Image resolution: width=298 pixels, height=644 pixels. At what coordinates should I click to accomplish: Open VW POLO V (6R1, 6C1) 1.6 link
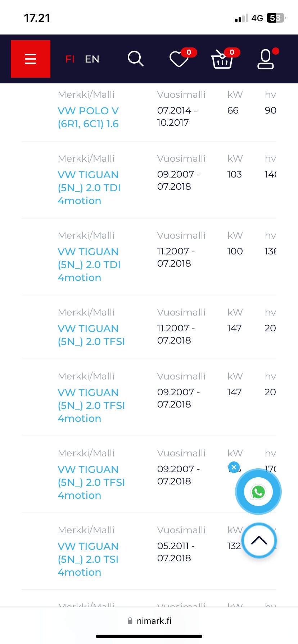(88, 117)
